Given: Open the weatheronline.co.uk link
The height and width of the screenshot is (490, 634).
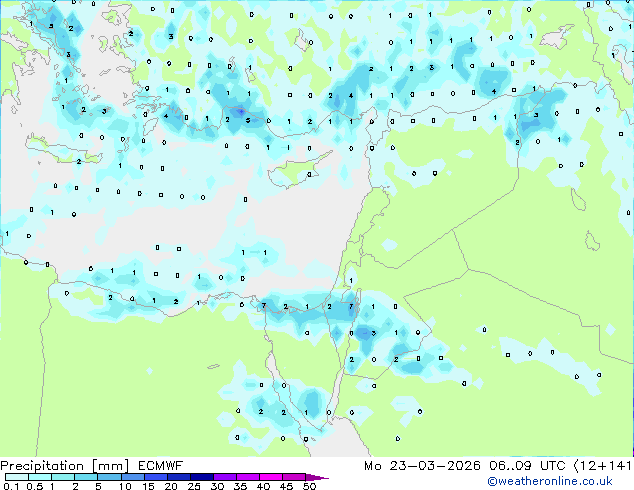Looking at the screenshot, I should point(550,481).
